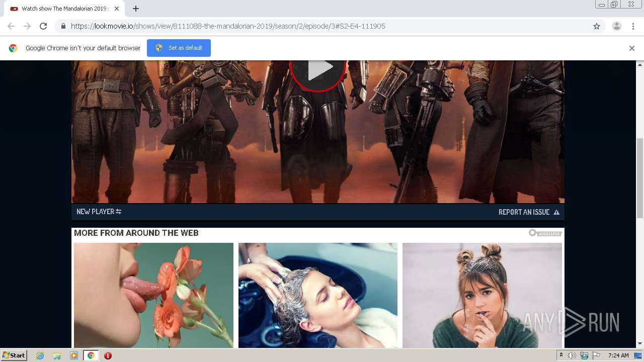Bookmark this page with the star
The width and height of the screenshot is (644, 362).
[x=597, y=26]
